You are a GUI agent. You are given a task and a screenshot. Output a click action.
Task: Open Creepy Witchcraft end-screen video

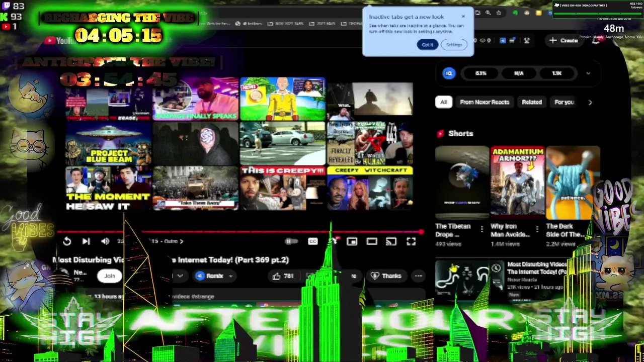click(x=370, y=188)
